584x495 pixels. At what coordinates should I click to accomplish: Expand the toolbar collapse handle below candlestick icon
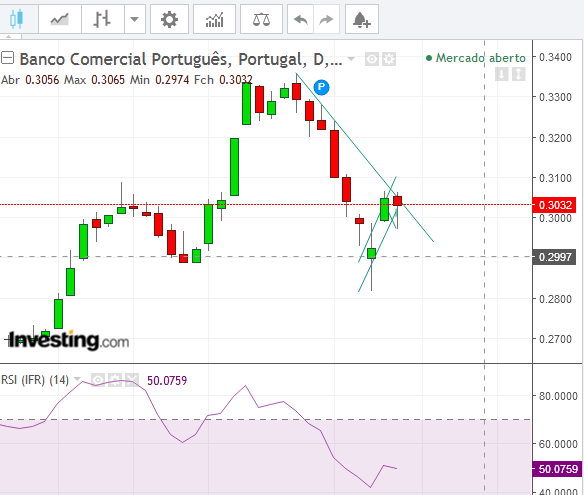tap(10, 37)
